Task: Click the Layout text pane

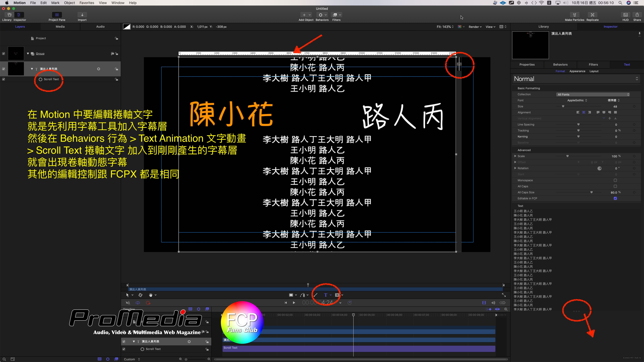Action: tap(594, 71)
